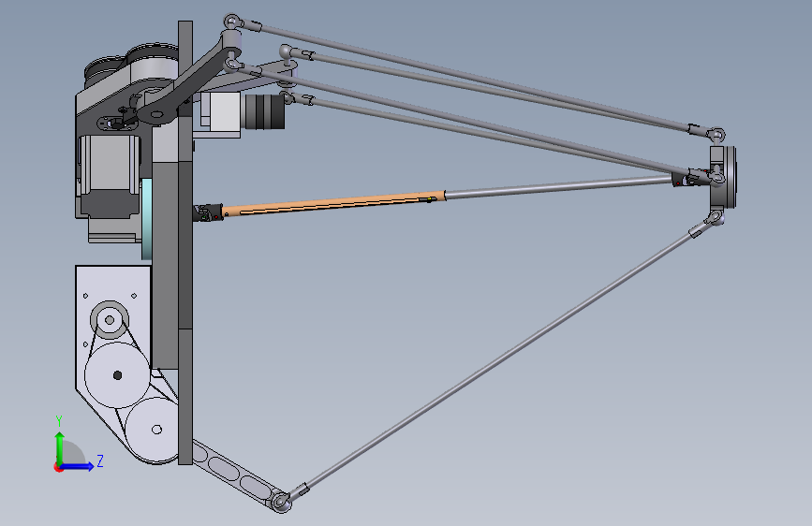The height and width of the screenshot is (526, 812).
Task: Select the long lower diagonal rod
Action: click(498, 361)
